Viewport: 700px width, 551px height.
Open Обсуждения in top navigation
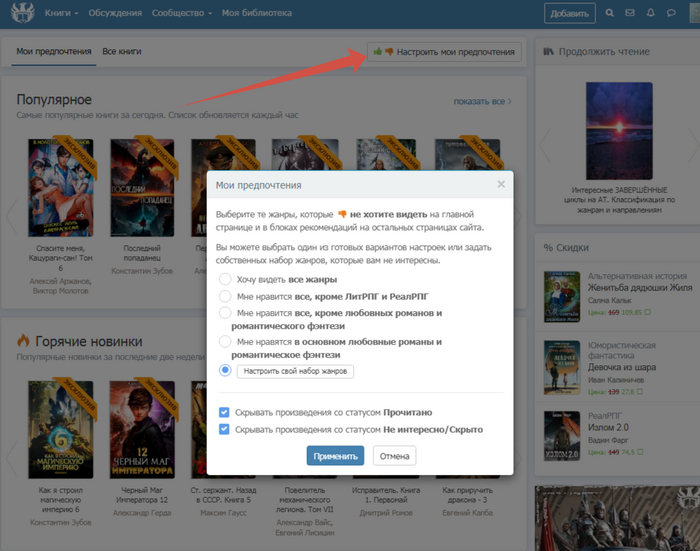[115, 13]
